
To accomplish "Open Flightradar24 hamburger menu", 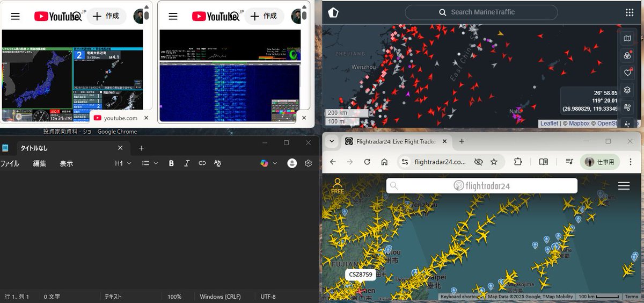I will click(x=624, y=186).
